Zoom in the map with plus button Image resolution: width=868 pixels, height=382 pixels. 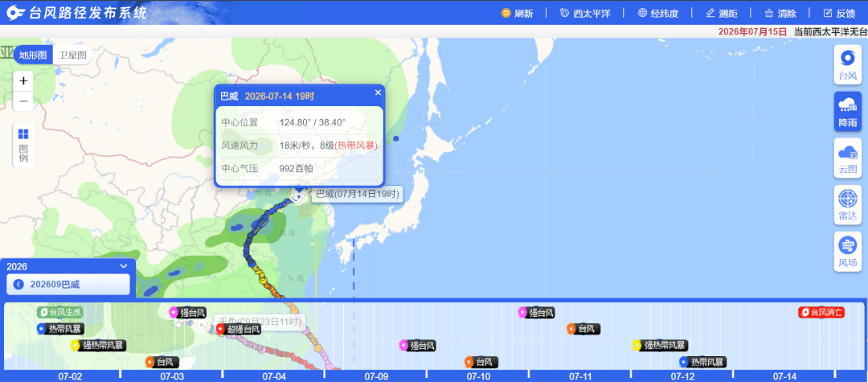(23, 81)
